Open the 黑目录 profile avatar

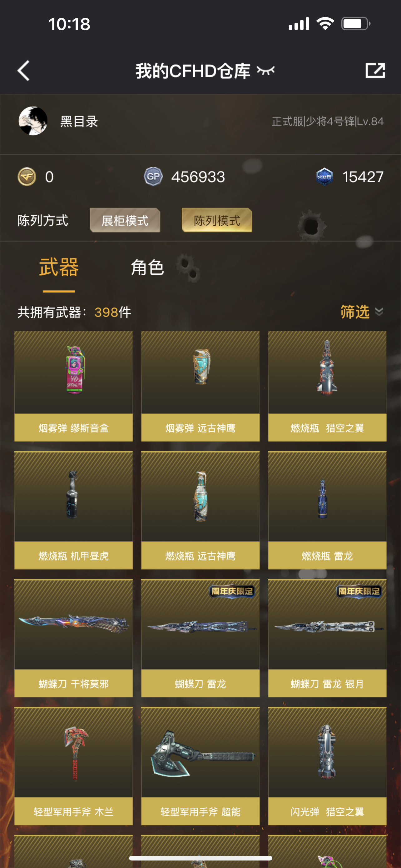[x=33, y=121]
